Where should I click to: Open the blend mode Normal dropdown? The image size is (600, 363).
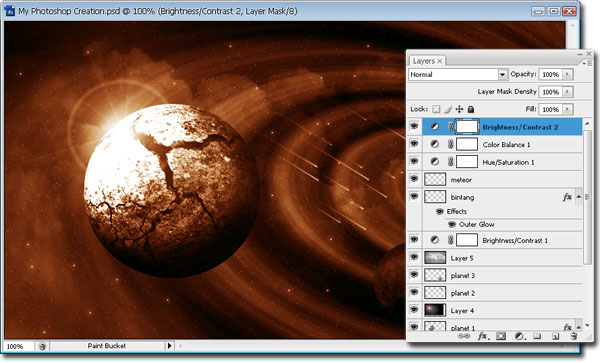502,75
